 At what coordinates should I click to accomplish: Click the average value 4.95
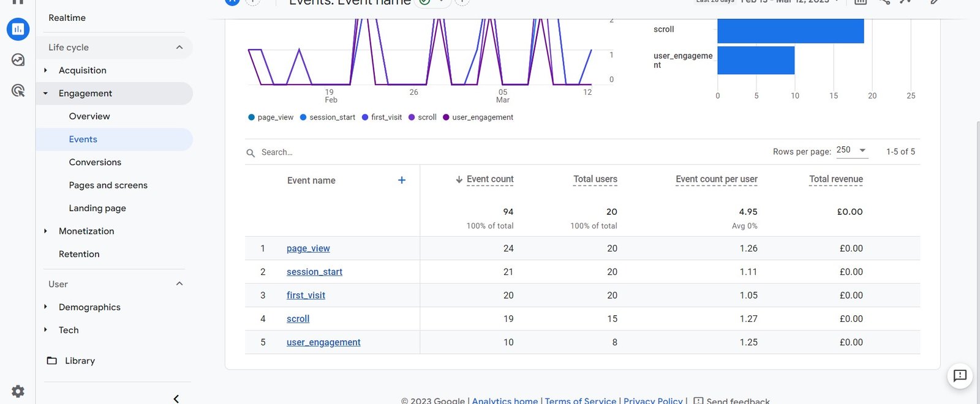748,212
